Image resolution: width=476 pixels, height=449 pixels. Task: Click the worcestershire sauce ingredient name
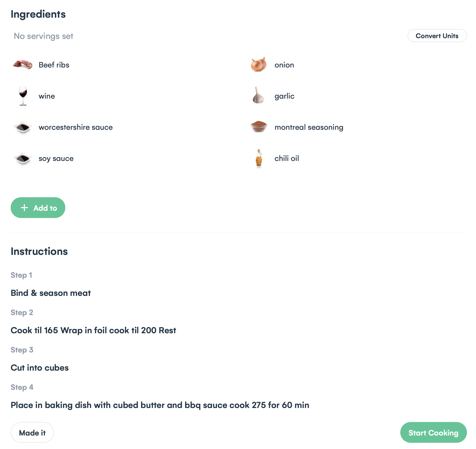tap(76, 127)
